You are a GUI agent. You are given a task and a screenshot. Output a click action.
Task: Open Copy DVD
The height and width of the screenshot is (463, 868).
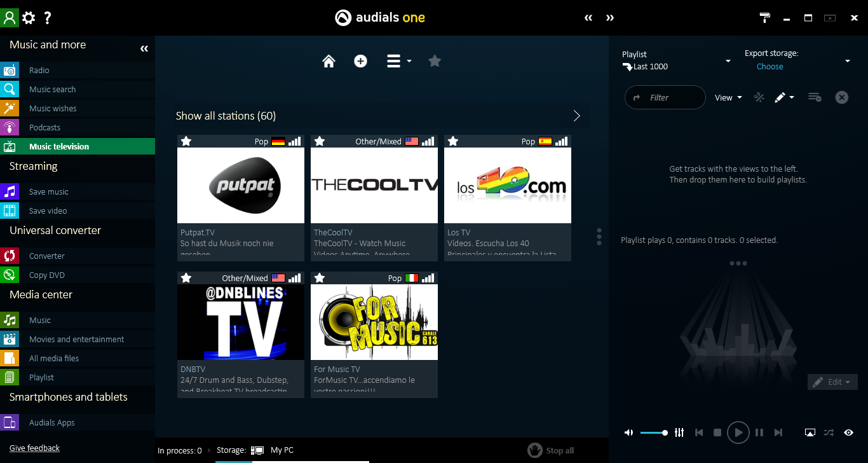[78, 275]
